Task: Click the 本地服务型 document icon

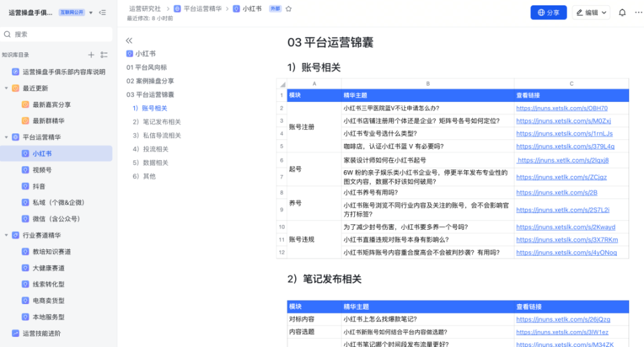Action: coord(25,317)
